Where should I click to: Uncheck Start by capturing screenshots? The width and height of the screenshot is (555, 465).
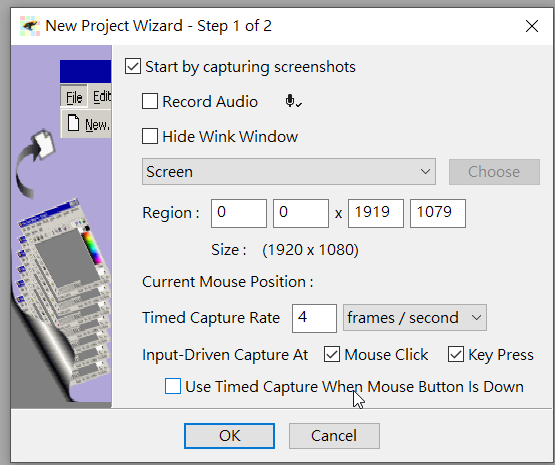pyautogui.click(x=133, y=67)
